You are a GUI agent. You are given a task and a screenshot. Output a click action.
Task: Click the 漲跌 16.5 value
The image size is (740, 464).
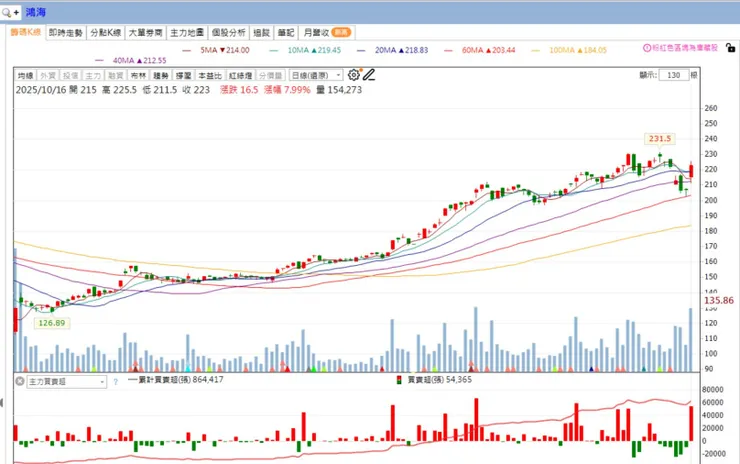point(239,90)
